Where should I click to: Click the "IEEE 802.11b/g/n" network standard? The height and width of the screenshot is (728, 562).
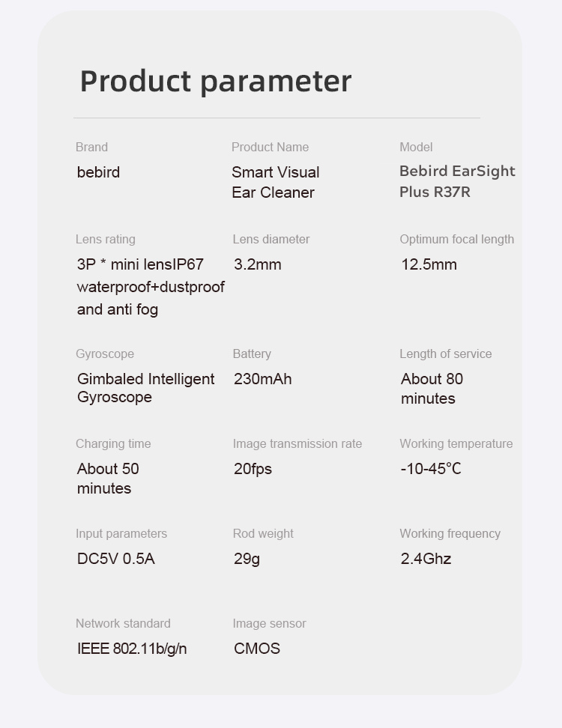132,649
